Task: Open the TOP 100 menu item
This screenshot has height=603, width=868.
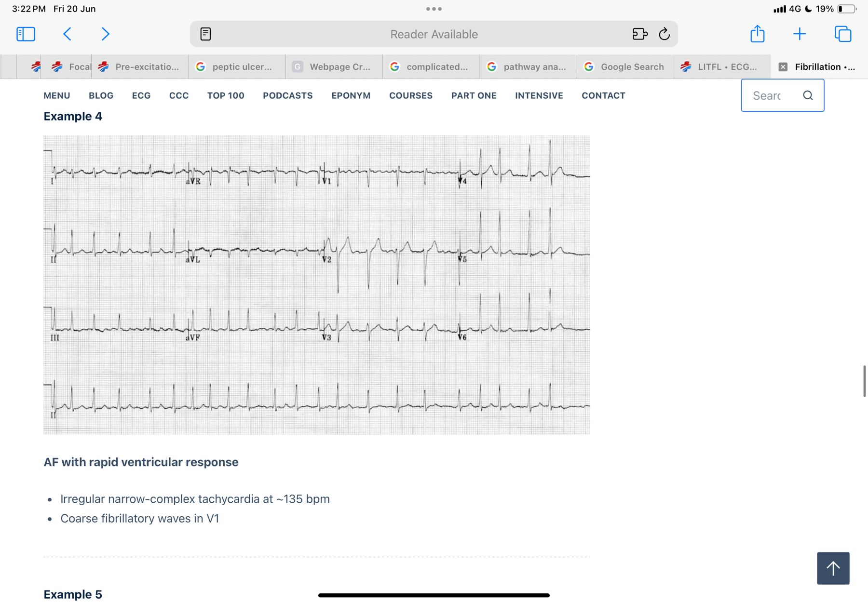Action: coord(226,95)
